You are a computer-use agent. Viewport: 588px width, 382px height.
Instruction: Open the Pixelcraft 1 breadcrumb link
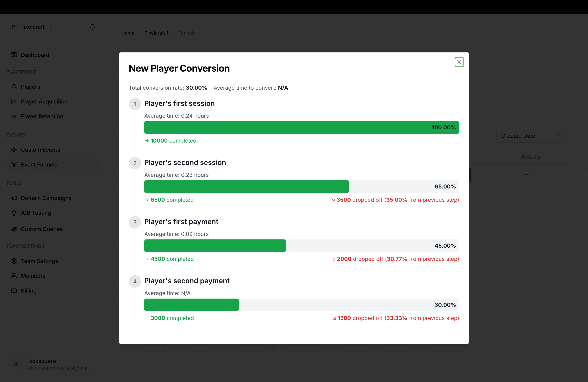point(156,33)
